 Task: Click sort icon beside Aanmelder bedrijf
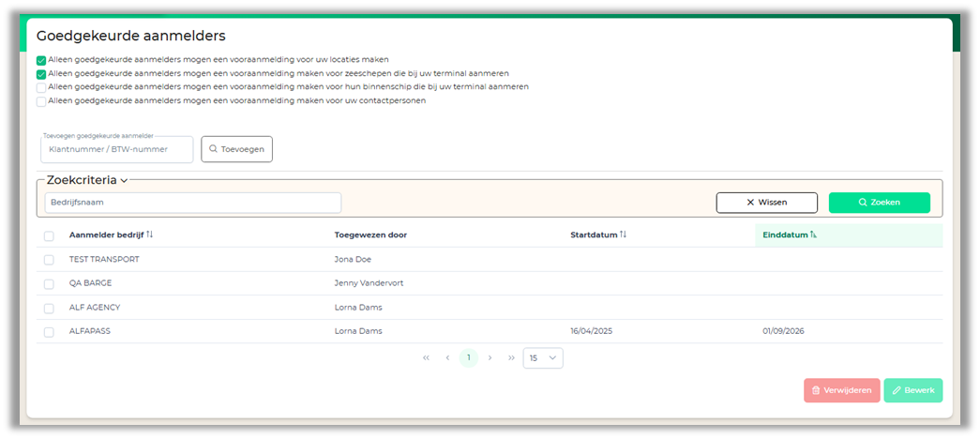coord(149,235)
